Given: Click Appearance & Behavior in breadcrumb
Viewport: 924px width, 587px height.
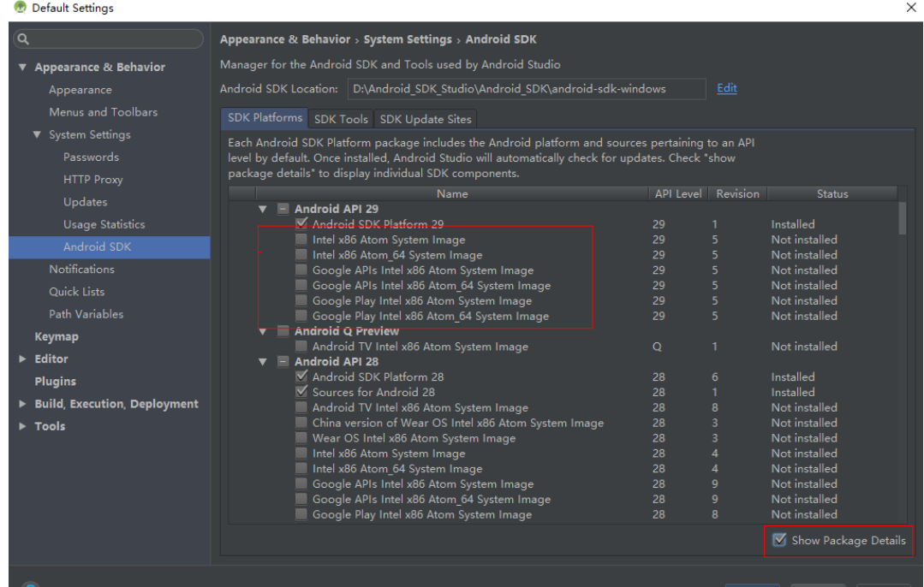Looking at the screenshot, I should click(285, 39).
